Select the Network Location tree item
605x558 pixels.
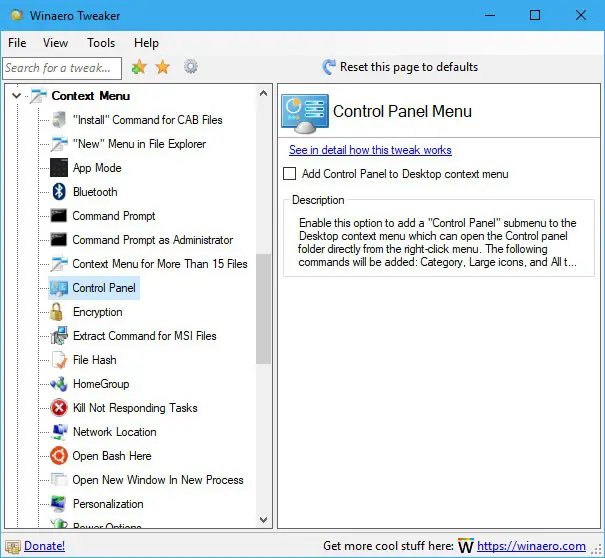(x=115, y=432)
